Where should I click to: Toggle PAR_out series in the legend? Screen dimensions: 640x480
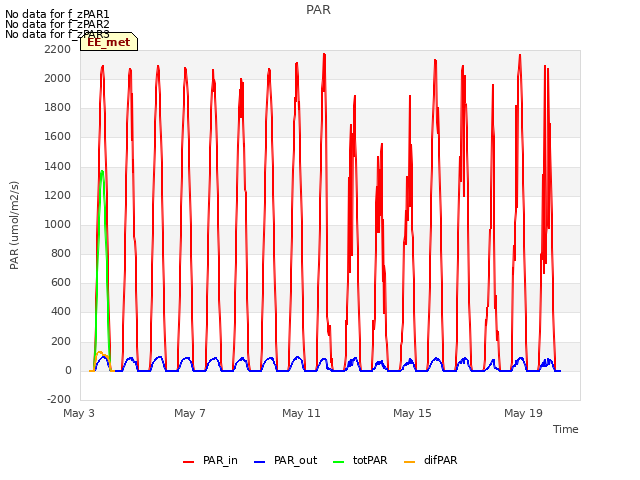tap(285, 460)
